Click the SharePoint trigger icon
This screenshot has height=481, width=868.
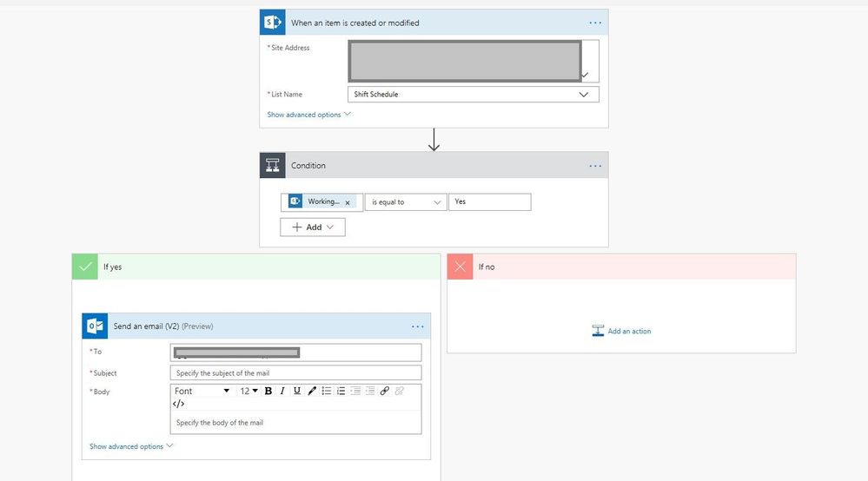tap(272, 22)
